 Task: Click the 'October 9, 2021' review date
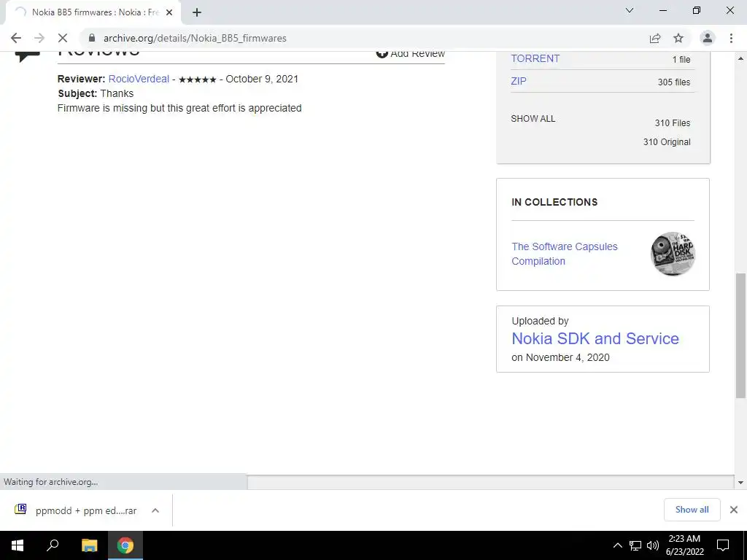click(x=262, y=79)
